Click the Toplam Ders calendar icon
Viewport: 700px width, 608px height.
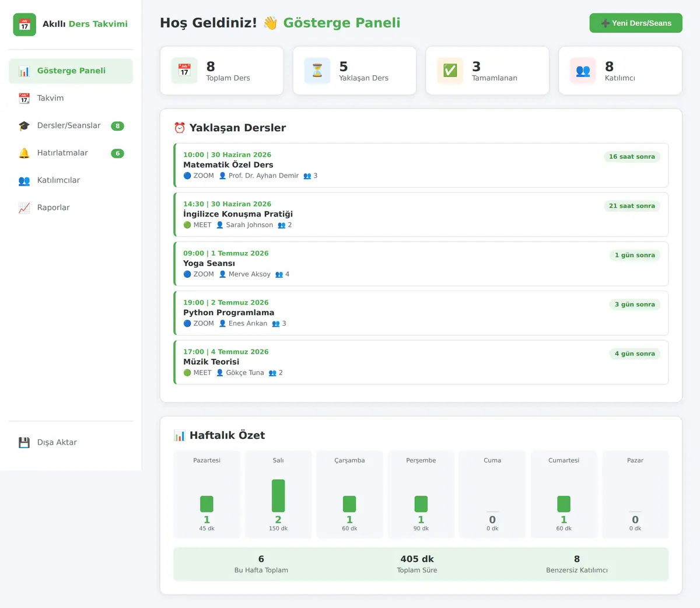(x=184, y=71)
